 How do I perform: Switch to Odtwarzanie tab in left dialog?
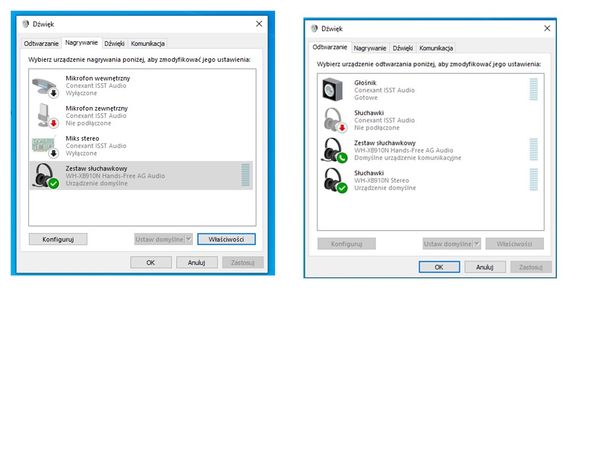41,43
